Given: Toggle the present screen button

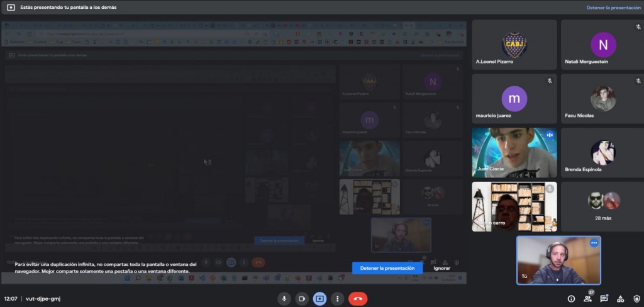Looking at the screenshot, I should pos(320,299).
